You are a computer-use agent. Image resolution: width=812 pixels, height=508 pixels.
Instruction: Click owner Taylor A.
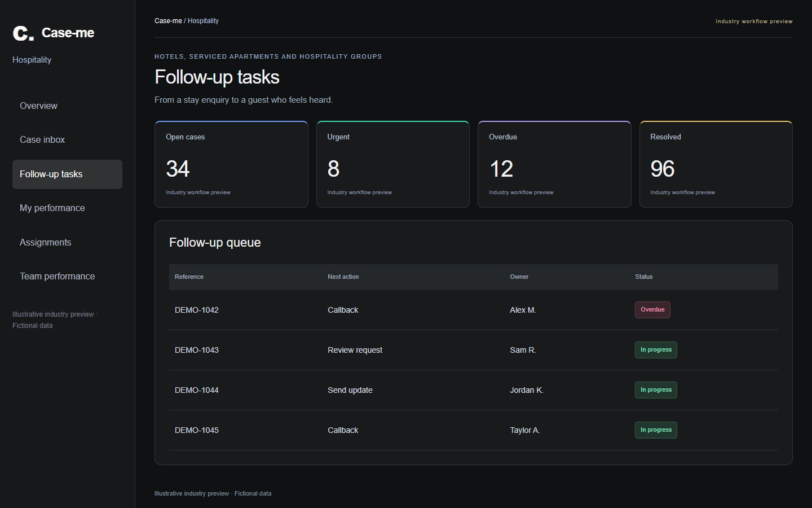(x=525, y=431)
